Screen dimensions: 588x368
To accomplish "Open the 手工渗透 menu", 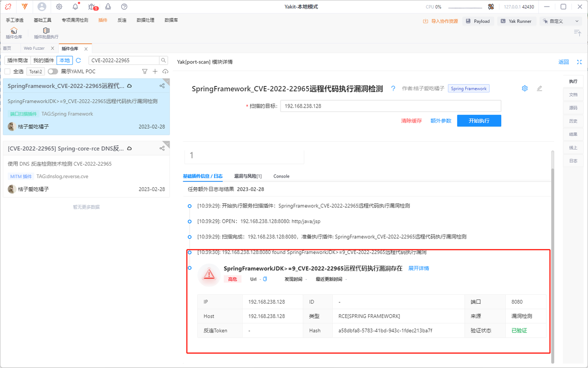I will [15, 20].
